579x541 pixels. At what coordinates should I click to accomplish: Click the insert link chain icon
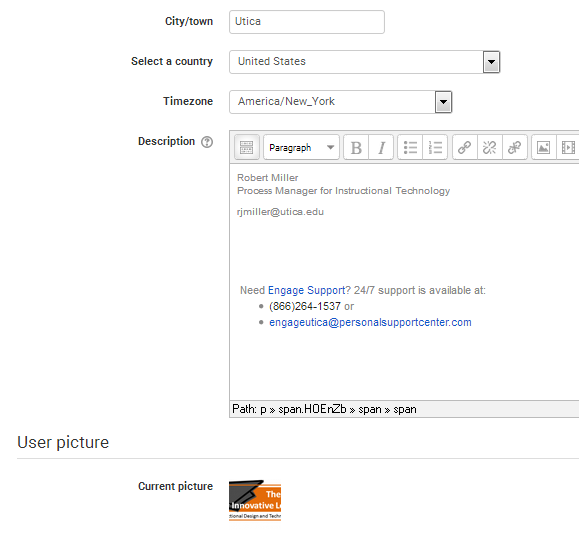[465, 147]
